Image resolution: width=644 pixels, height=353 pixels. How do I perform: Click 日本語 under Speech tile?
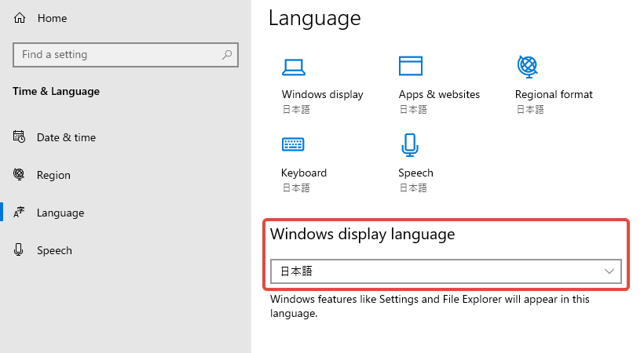click(x=413, y=188)
